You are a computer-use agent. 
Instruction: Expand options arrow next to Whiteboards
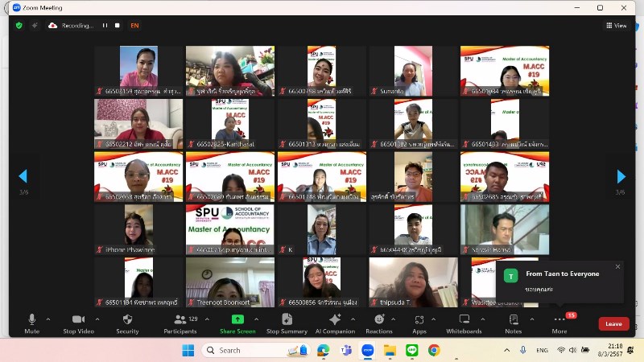[482, 319]
